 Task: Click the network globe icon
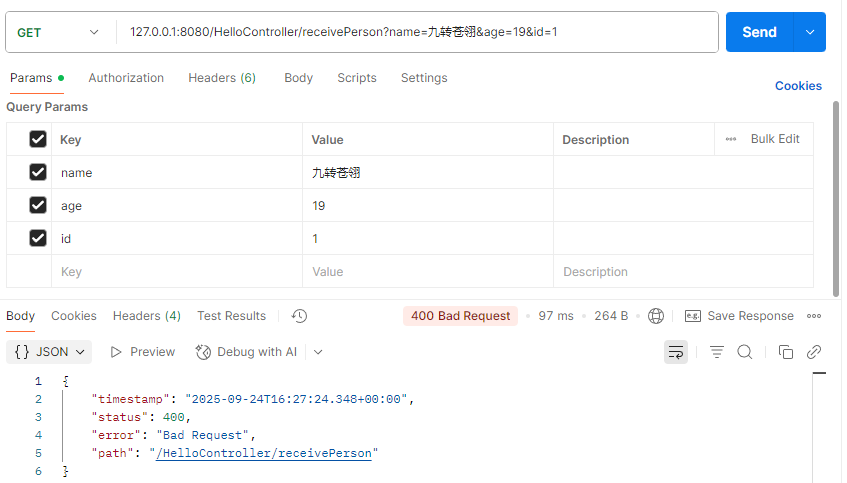coord(656,316)
